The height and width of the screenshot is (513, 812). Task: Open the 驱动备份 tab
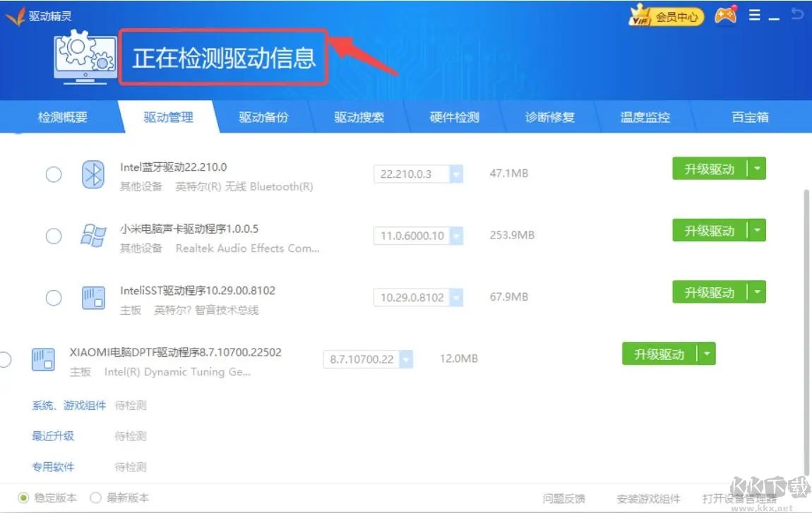point(263,118)
